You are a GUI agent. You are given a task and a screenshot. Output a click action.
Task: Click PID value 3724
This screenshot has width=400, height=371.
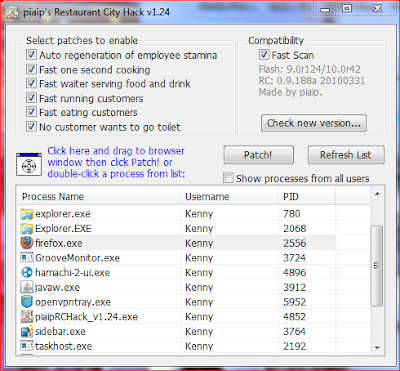294,258
